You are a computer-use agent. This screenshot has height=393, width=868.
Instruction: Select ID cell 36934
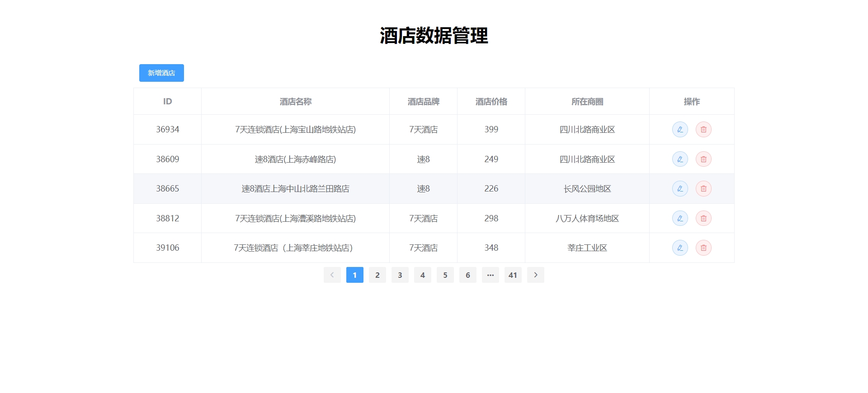click(168, 130)
